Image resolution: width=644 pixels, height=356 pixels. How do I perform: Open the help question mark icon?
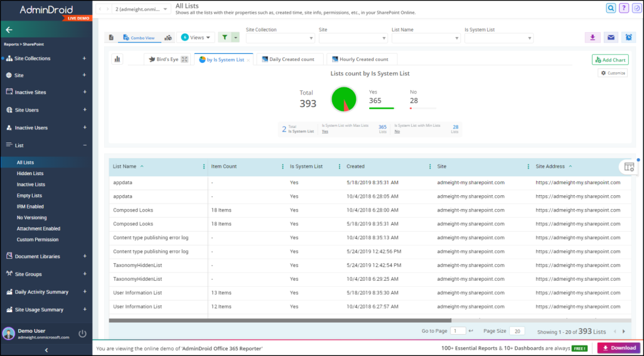(623, 8)
